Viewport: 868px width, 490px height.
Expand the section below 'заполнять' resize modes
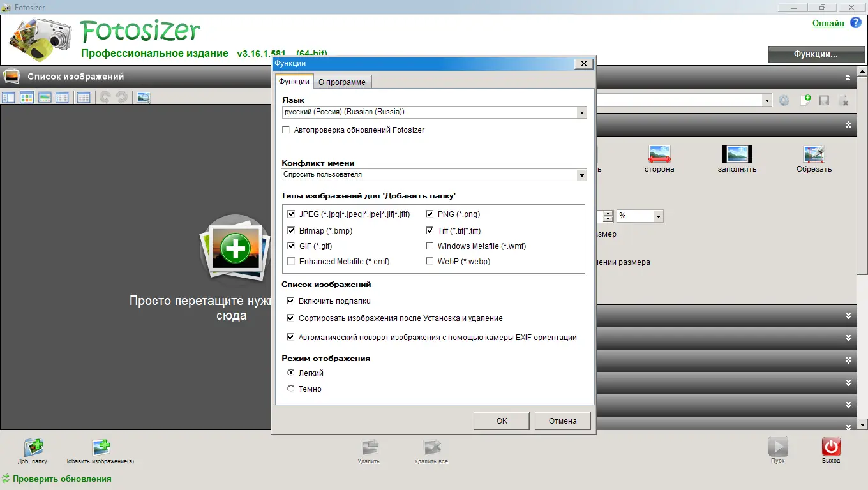pos(848,315)
